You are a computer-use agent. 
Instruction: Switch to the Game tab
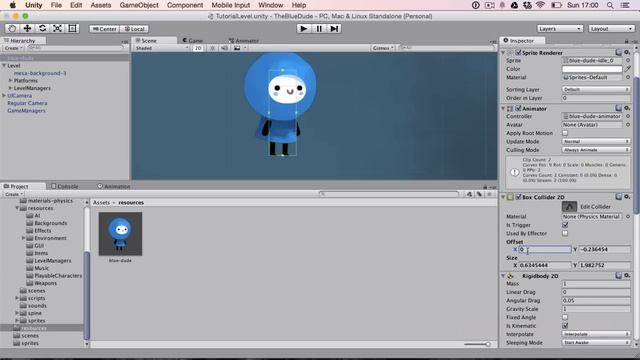(x=193, y=40)
